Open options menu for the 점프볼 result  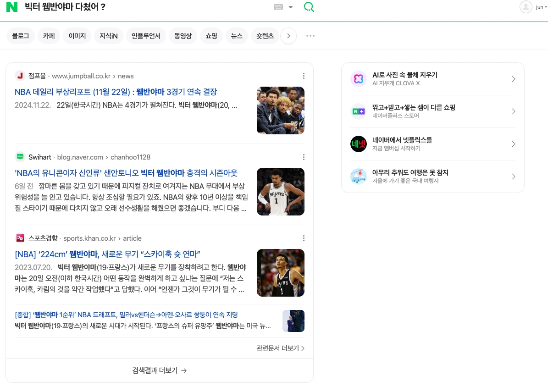pos(304,76)
